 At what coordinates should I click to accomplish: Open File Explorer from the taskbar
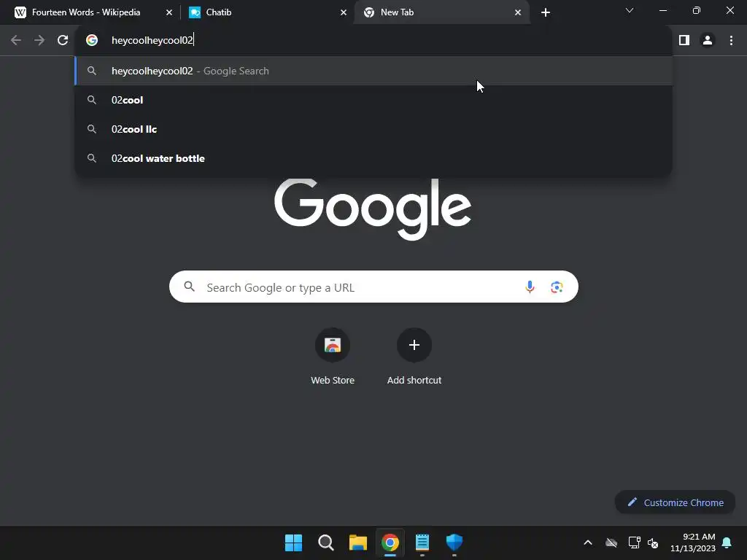pos(357,542)
